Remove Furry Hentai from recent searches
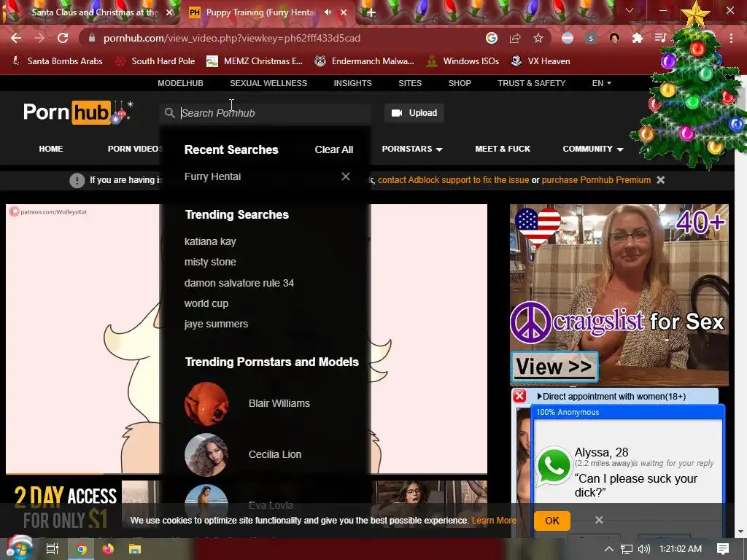 pyautogui.click(x=346, y=176)
